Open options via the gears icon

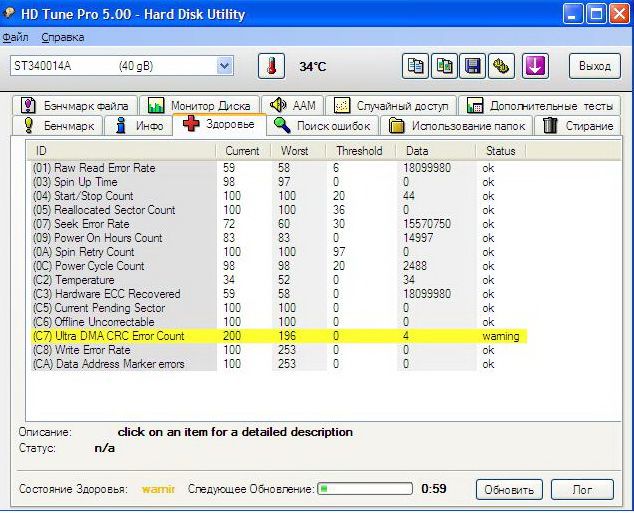[x=501, y=66]
